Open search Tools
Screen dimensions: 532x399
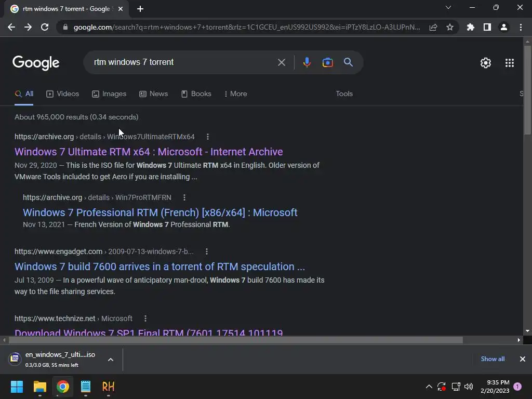(x=344, y=94)
